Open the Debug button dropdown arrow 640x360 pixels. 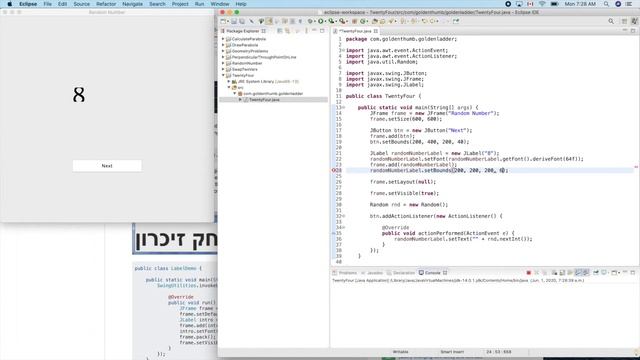click(315, 21)
